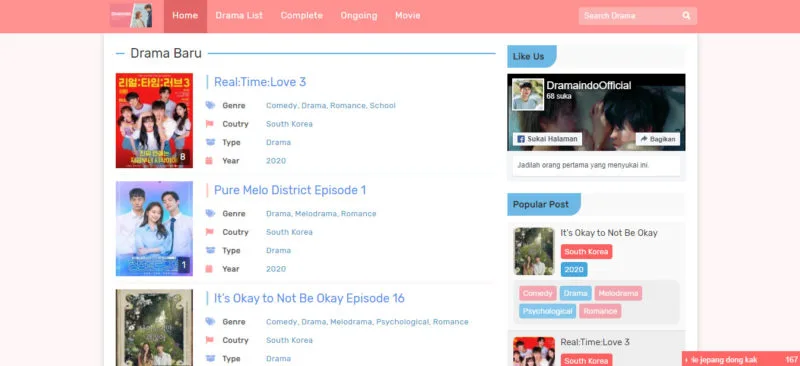
Task: Open It's Okay to Not Be Okay Episode 16
Action: [x=309, y=298]
